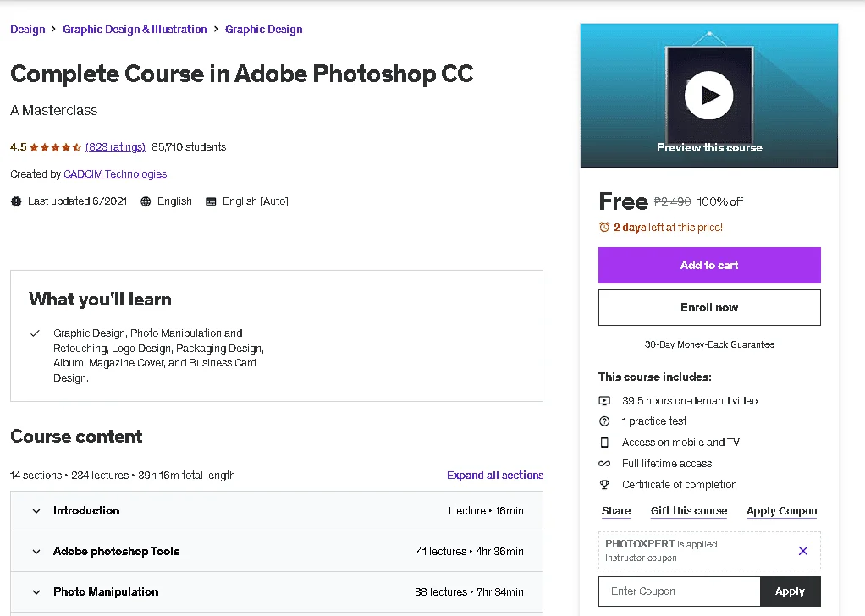Click the 30-Day Money-Back Guarantee text

[x=709, y=344]
